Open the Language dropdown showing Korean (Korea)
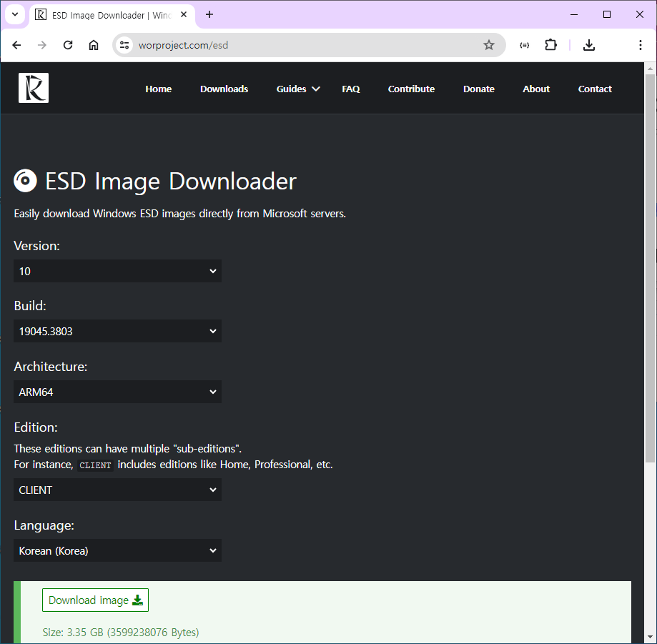Screen dimensions: 657x644 117,550
